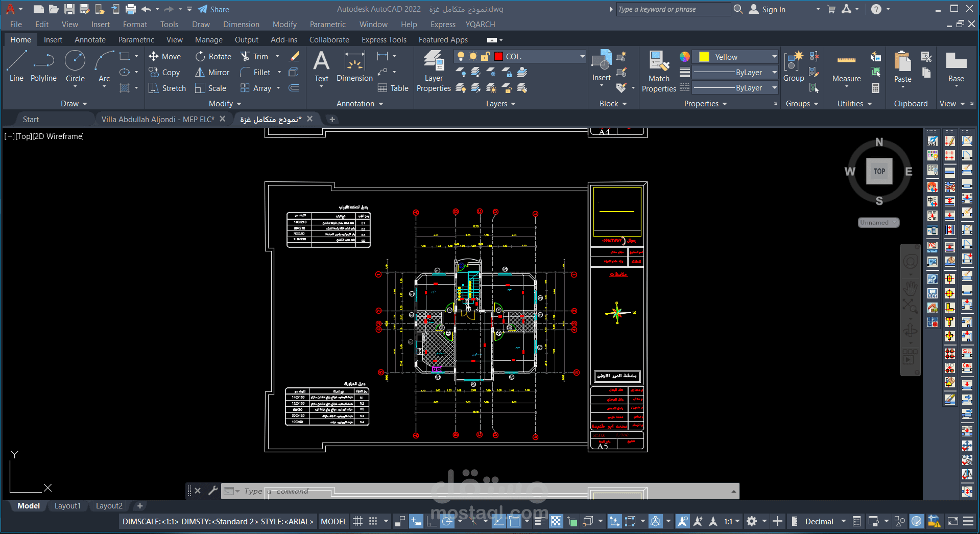Image resolution: width=980 pixels, height=534 pixels.
Task: Insert a Table into the drawing
Action: coord(393,88)
